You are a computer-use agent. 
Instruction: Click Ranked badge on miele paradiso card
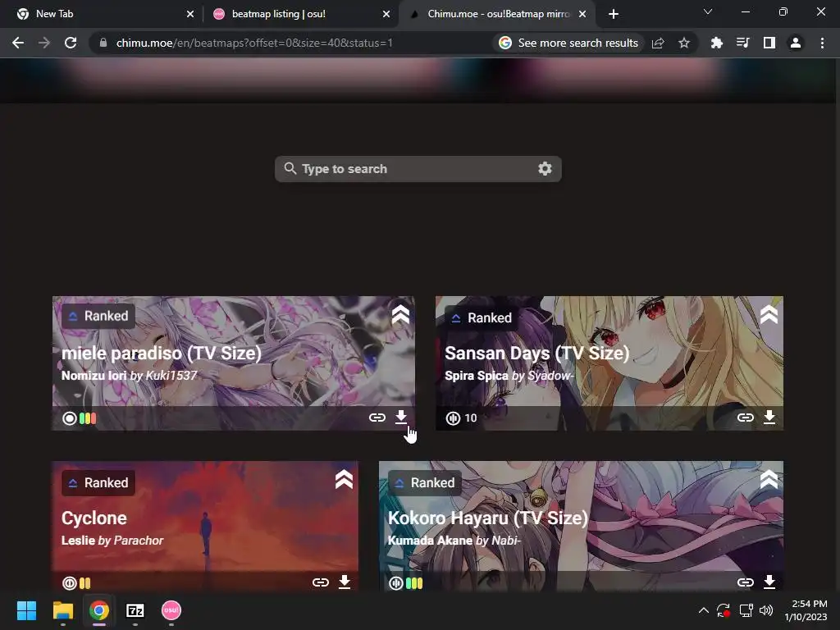coord(98,316)
